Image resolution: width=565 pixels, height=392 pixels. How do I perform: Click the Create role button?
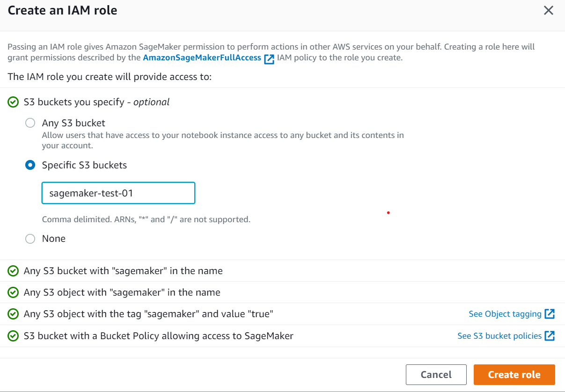514,374
